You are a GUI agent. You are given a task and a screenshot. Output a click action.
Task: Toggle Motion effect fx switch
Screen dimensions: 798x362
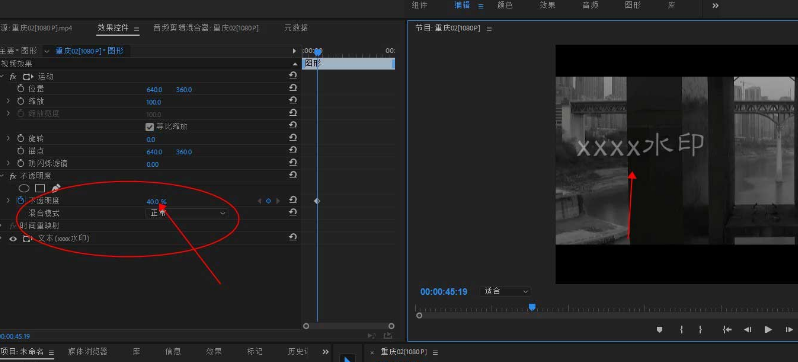[x=13, y=77]
